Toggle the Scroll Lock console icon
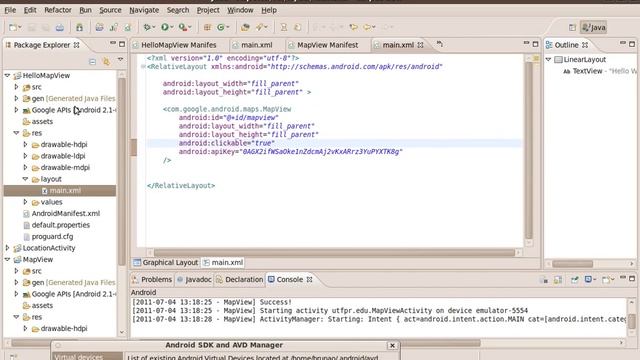This screenshot has width=640, height=360. (558, 280)
